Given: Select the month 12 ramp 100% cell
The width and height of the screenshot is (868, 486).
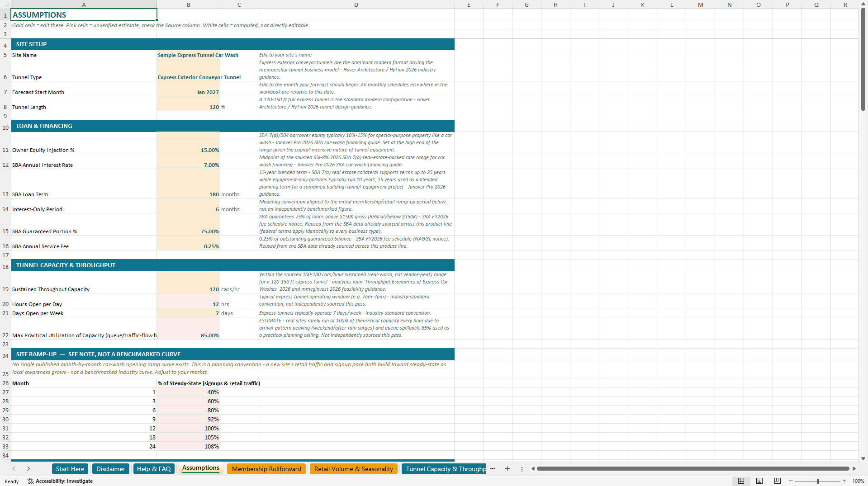Looking at the screenshot, I should pyautogui.click(x=189, y=428).
